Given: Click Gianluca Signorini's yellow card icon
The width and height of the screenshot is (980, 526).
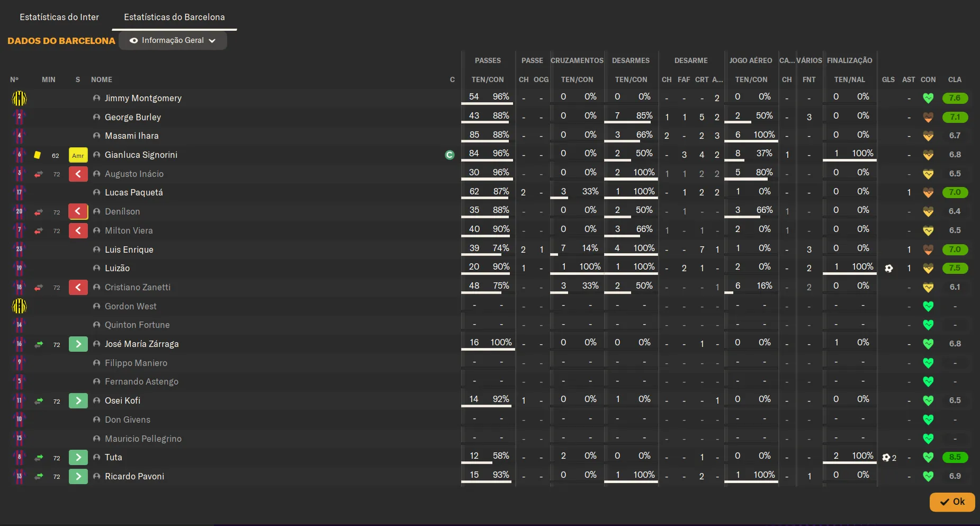Looking at the screenshot, I should coord(37,155).
